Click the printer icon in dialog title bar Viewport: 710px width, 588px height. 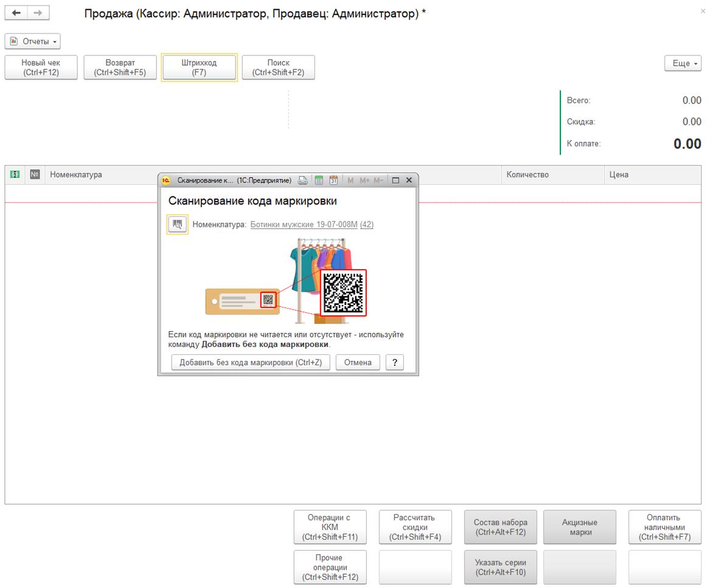coord(303,180)
